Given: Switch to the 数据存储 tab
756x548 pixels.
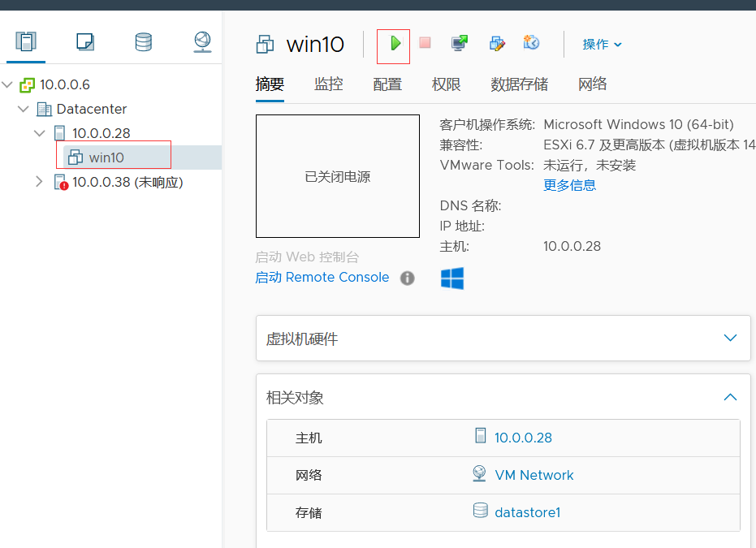Looking at the screenshot, I should click(x=519, y=84).
